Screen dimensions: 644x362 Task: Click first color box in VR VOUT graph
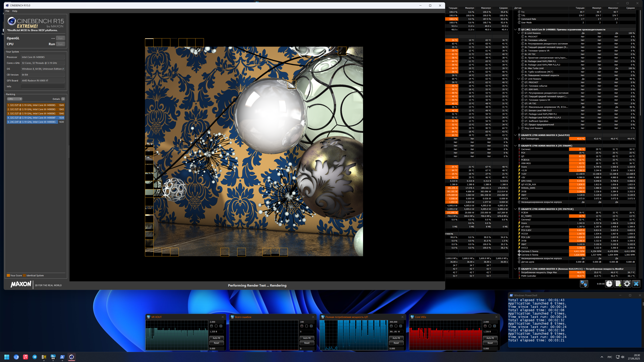click(x=211, y=326)
